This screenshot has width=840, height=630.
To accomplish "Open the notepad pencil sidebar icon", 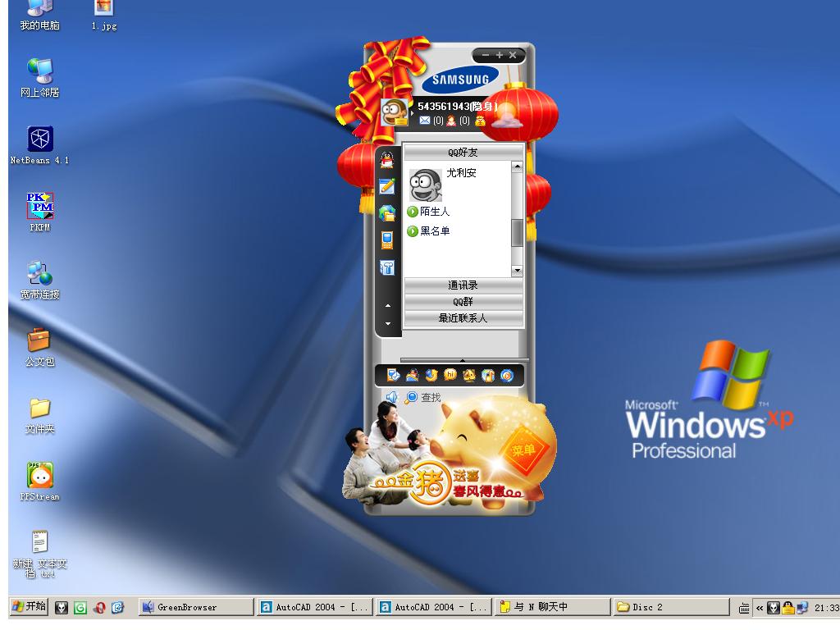I will 387,186.
